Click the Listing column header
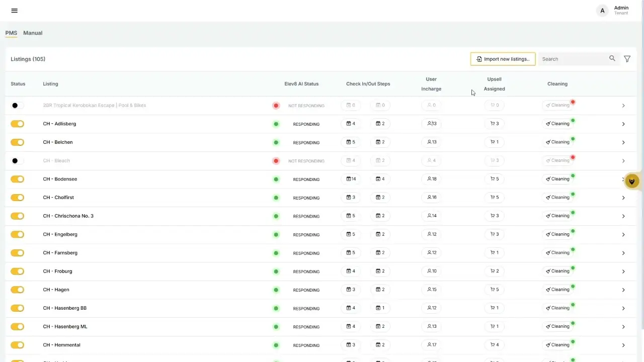This screenshot has height=362, width=644. pos(50,84)
